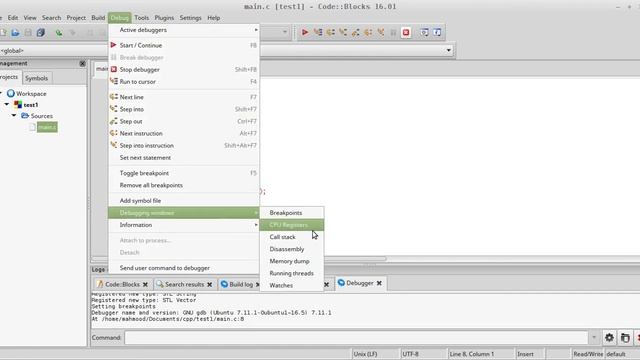Click the Save all files toolbar icon
The height and width of the screenshot is (360, 640).
(40, 33)
